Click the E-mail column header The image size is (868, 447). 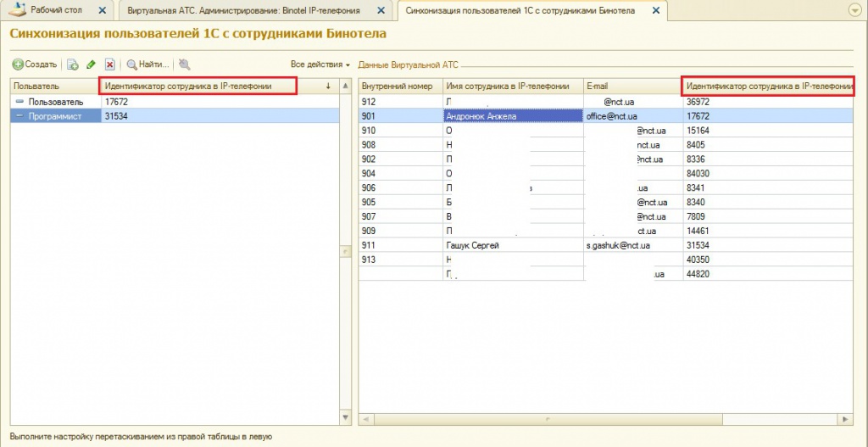[x=633, y=87]
